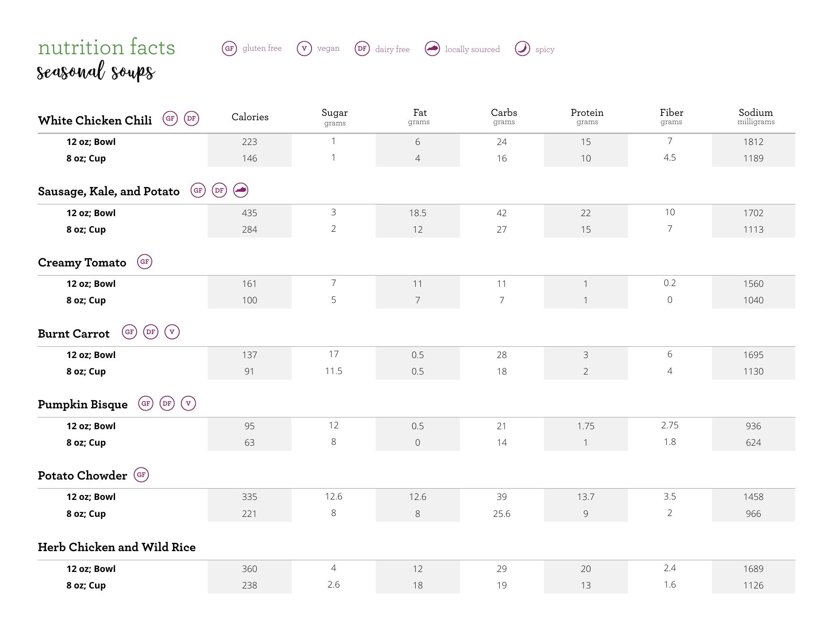Click the Protein grams column header

click(587, 116)
